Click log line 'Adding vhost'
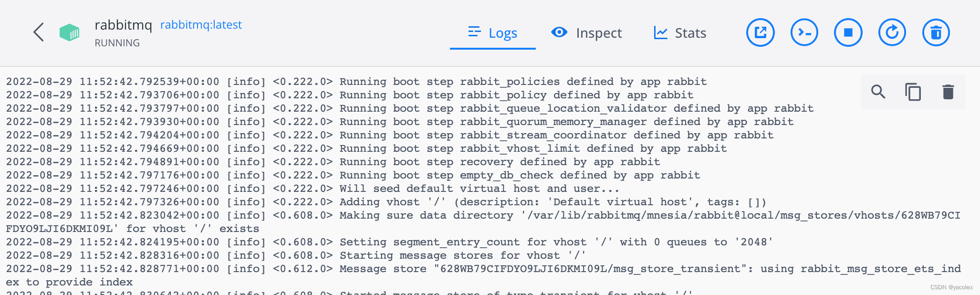 386,202
